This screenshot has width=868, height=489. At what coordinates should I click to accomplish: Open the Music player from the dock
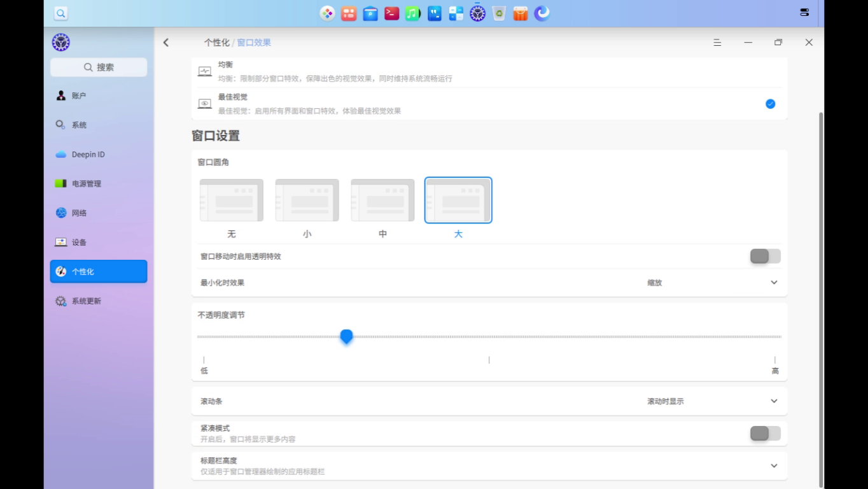pyautogui.click(x=412, y=13)
